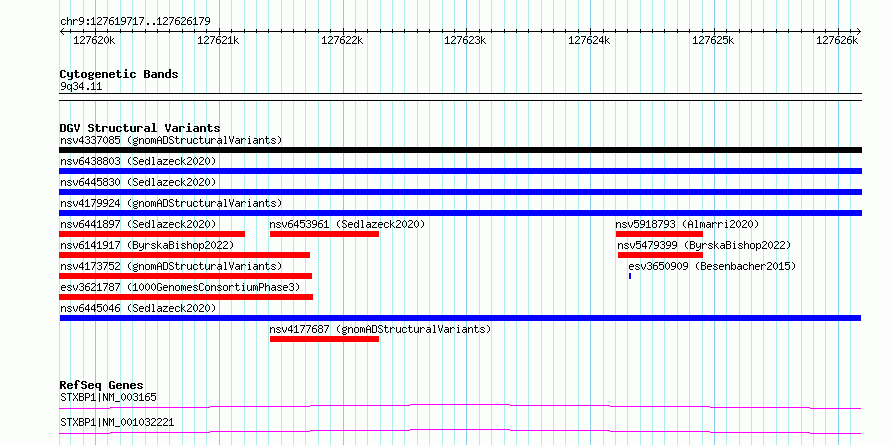Click the red nsv6453961 variant bar

[324, 234]
